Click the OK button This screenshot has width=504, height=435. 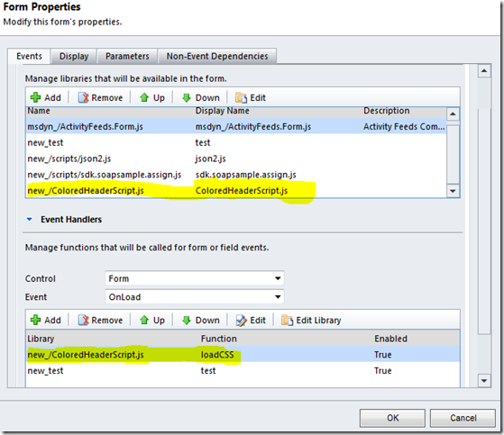point(392,418)
